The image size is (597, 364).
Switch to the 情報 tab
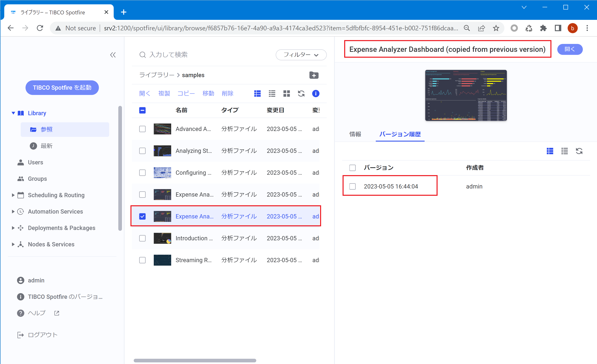(x=355, y=134)
